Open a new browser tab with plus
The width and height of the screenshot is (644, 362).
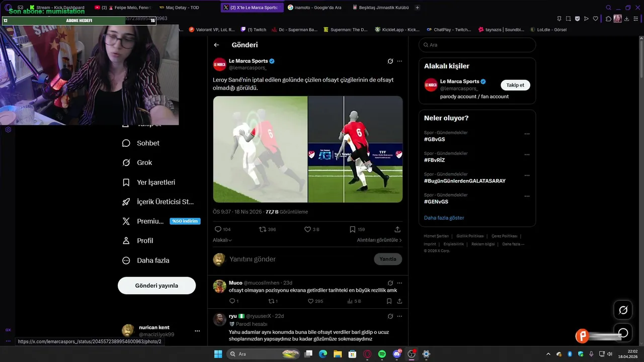[417, 8]
